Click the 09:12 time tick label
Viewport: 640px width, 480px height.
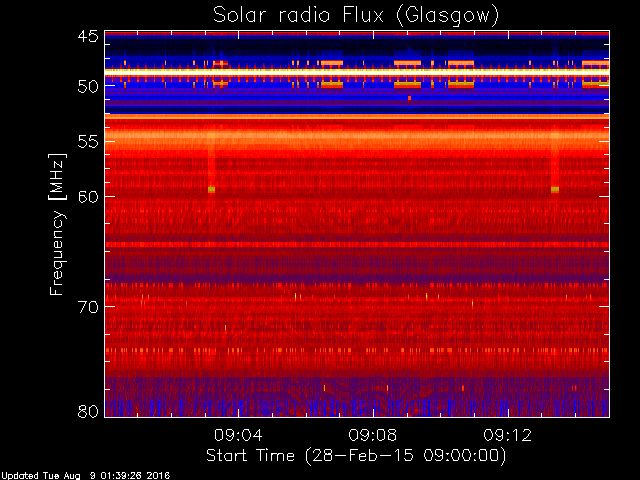point(508,435)
